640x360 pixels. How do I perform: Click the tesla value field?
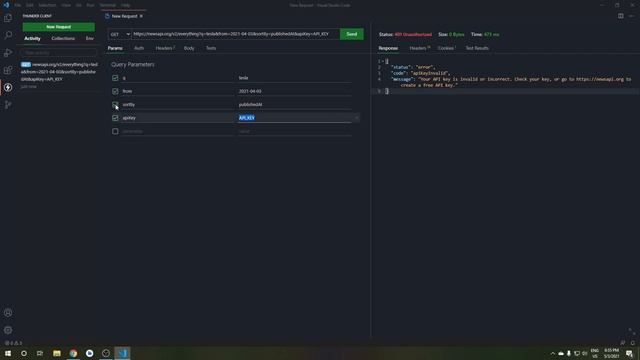pos(294,78)
